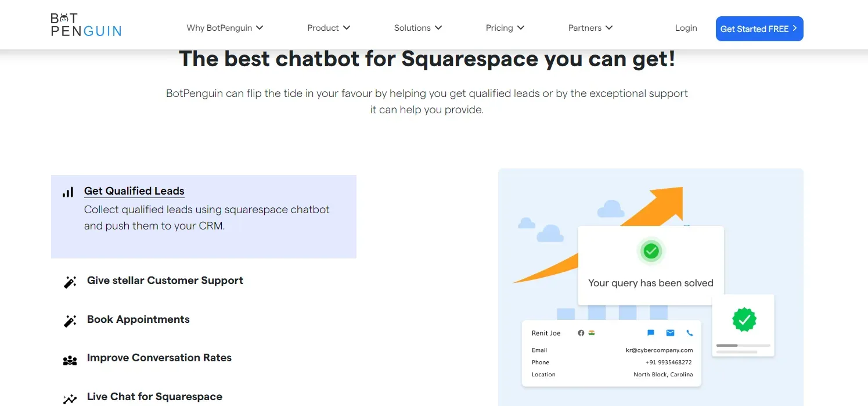This screenshot has width=868, height=406.
Task: Click the phone call icon on Renit Joe card
Action: (690, 333)
